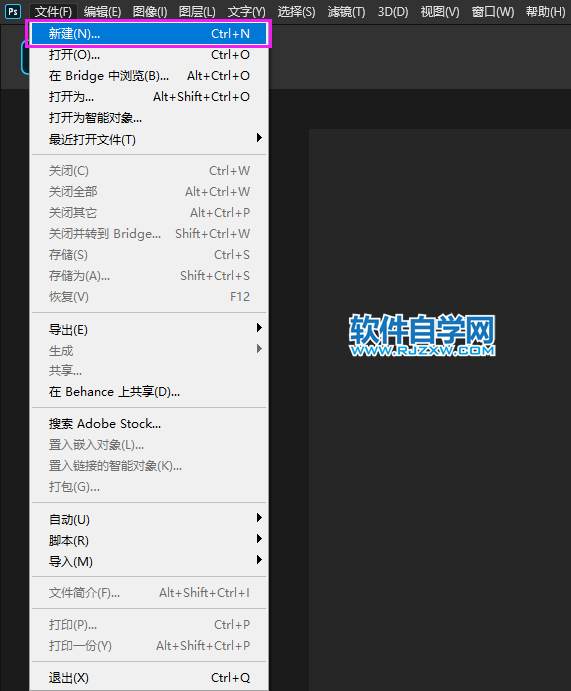This screenshot has height=691, width=571.
Task: Click the disabled 打印(P)... entry
Action: [x=149, y=625]
